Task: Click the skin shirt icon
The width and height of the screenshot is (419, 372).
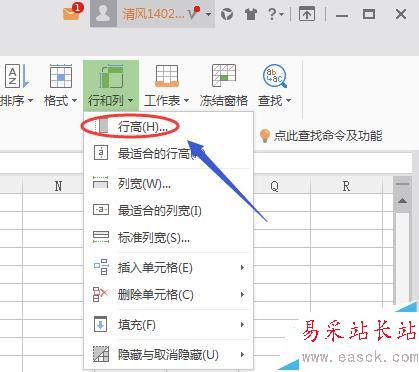Action: 250,14
